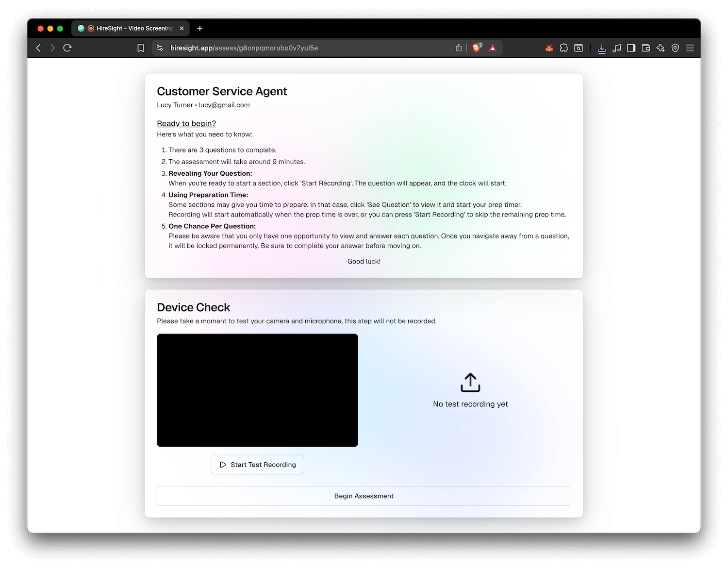Open the Brave VPN shield icon
Image resolution: width=728 pixels, height=569 pixels.
[x=675, y=48]
